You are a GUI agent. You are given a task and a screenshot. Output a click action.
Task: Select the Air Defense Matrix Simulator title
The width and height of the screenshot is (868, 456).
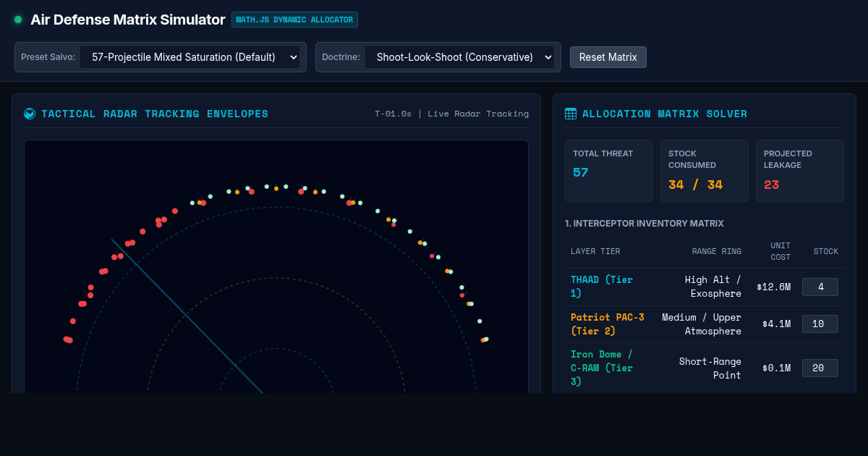click(x=128, y=20)
